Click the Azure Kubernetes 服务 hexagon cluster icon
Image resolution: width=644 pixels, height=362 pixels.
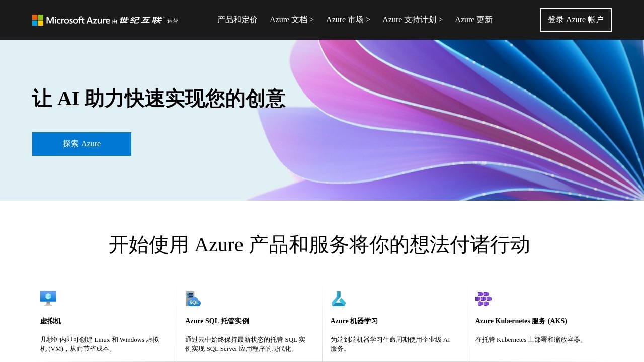pos(483,298)
